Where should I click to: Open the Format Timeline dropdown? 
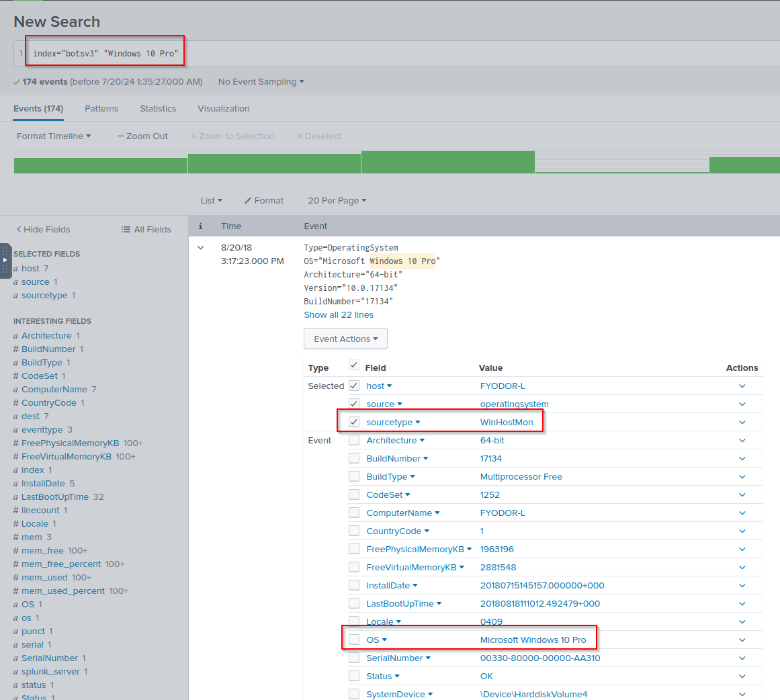pyautogui.click(x=54, y=136)
